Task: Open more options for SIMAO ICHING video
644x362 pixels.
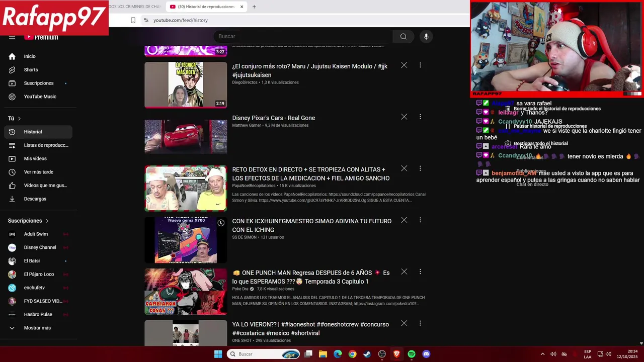Action: point(420,220)
